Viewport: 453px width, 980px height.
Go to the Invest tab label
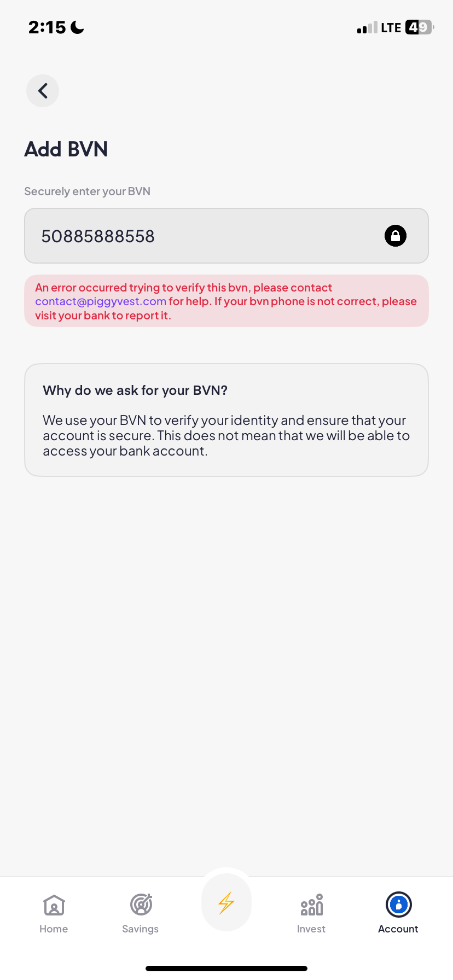click(x=311, y=929)
